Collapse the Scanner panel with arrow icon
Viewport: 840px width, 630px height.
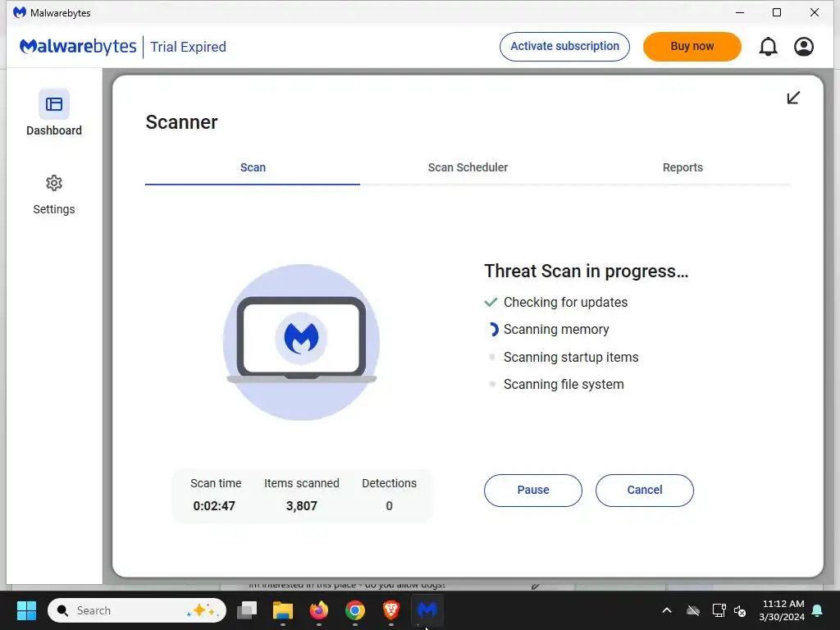[x=793, y=98]
